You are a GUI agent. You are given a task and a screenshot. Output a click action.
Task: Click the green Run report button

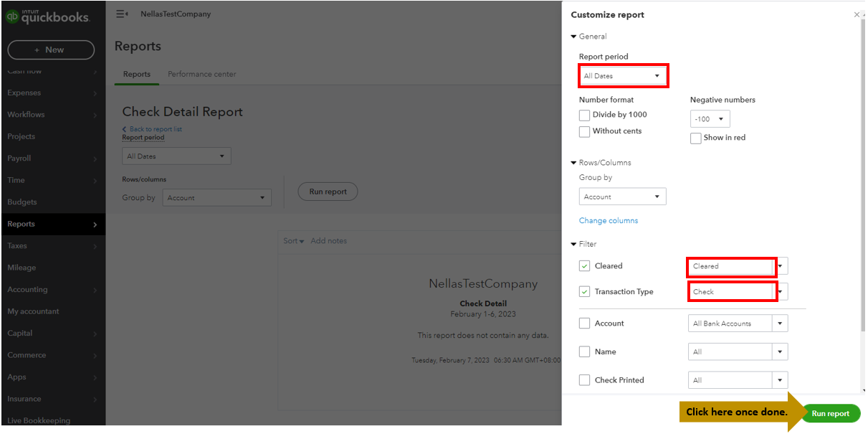(x=830, y=413)
